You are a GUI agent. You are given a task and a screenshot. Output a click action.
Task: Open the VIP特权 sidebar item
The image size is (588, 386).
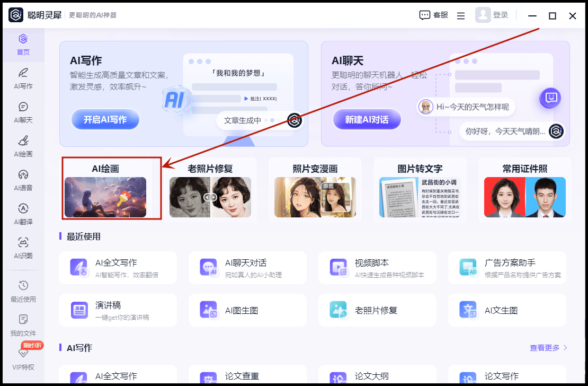click(23, 359)
